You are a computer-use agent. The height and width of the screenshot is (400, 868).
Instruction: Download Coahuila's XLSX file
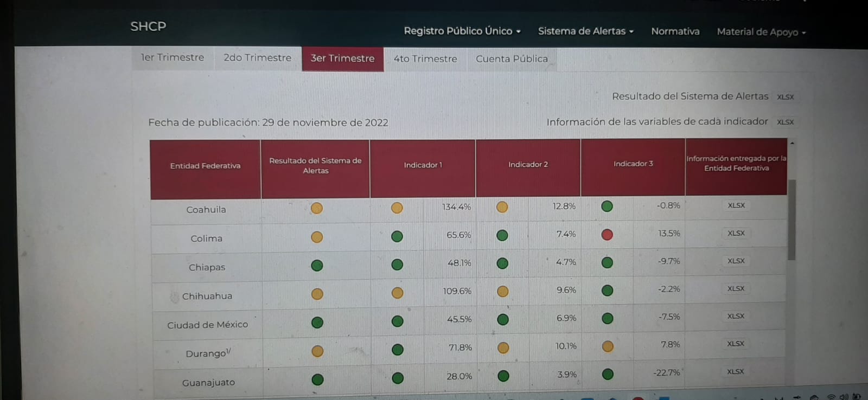(x=736, y=205)
